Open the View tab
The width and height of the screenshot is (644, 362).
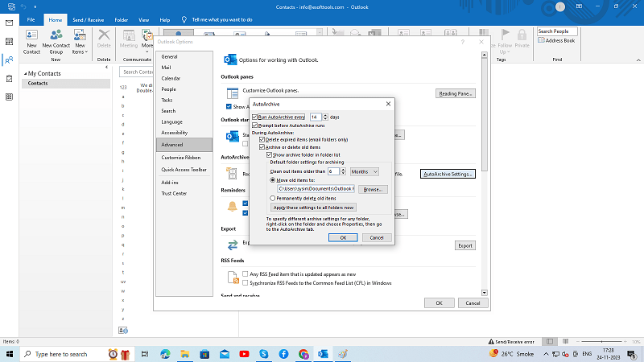[x=144, y=19]
